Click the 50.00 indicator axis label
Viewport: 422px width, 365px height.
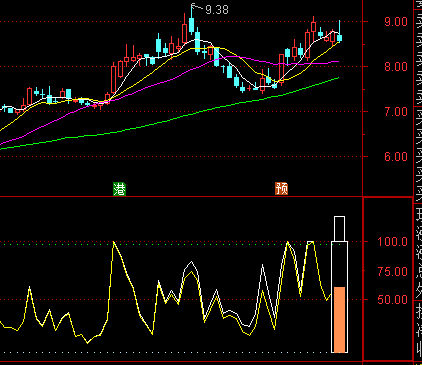392,299
